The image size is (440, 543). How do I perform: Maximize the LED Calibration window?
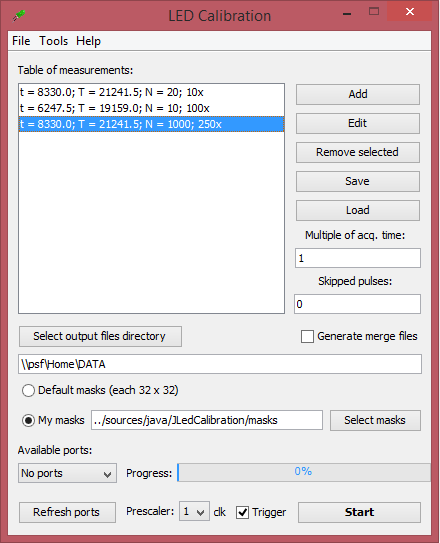coord(374,12)
